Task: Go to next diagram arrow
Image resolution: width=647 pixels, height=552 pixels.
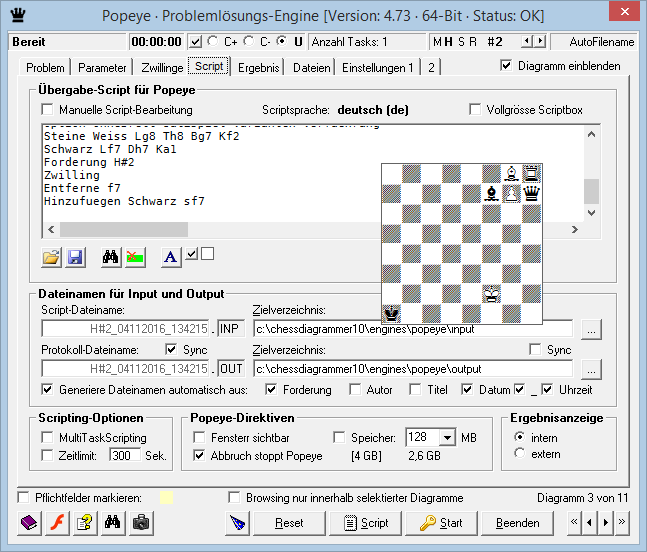Action: pos(605,522)
